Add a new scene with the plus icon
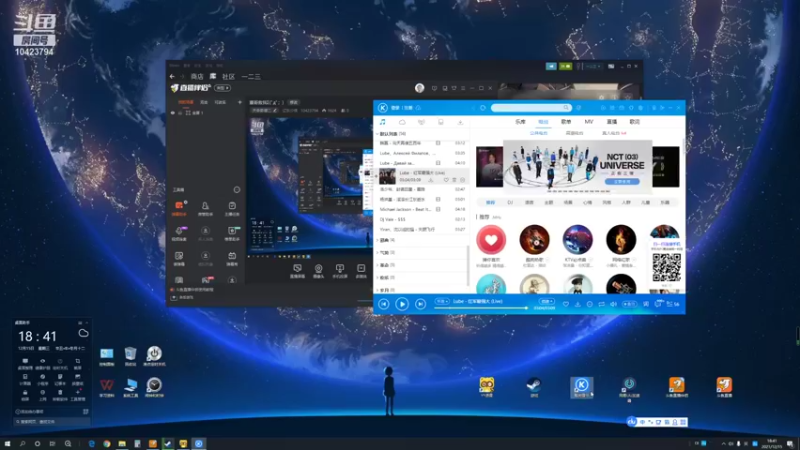 [240, 102]
